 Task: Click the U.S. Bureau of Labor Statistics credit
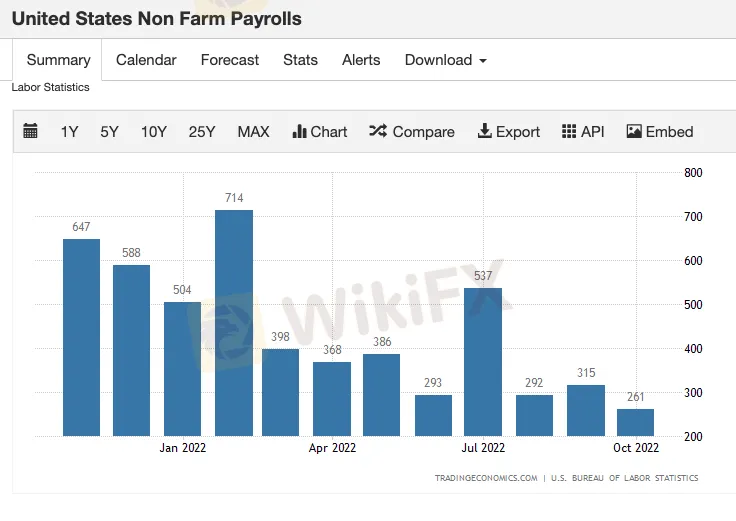[x=624, y=478]
